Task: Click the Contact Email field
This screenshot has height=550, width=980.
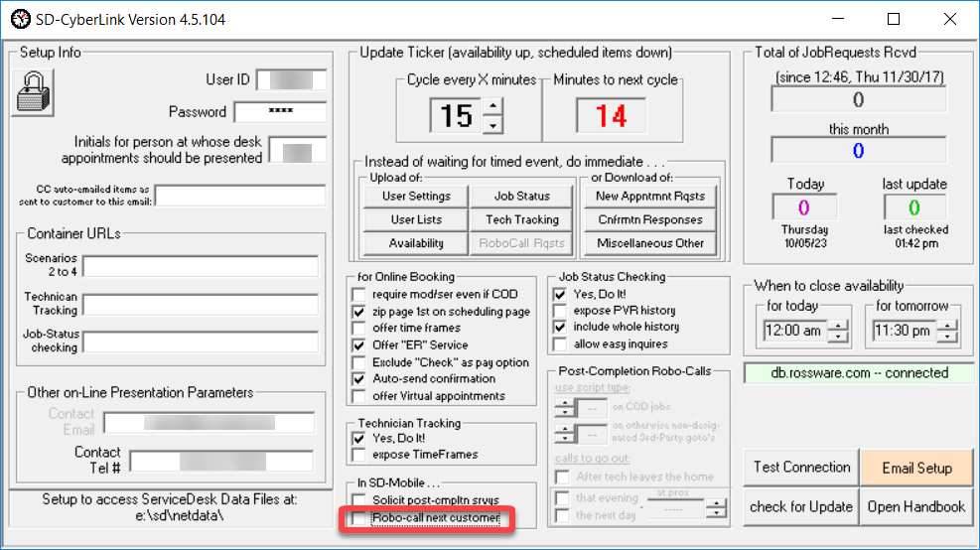Action: coord(210,423)
